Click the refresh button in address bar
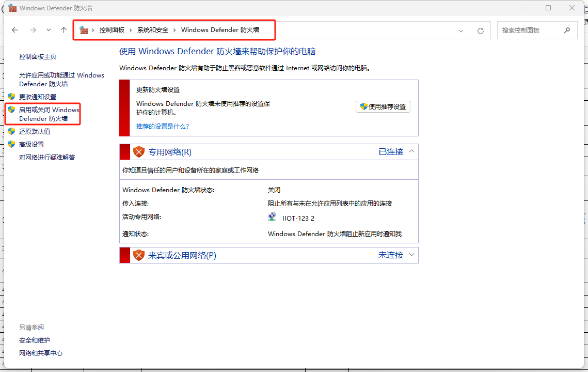The width and height of the screenshot is (588, 372). (x=480, y=30)
